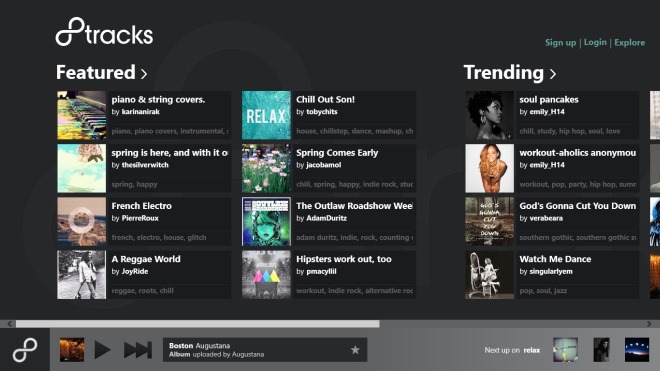
Task: Click the 'relax' Next up tag
Action: 532,350
